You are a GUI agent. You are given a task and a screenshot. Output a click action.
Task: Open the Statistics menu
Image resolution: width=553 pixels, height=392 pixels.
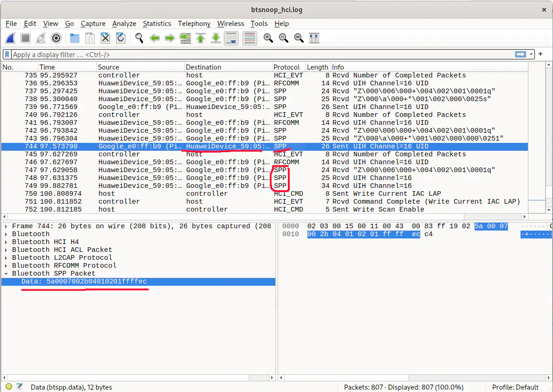[156, 24]
